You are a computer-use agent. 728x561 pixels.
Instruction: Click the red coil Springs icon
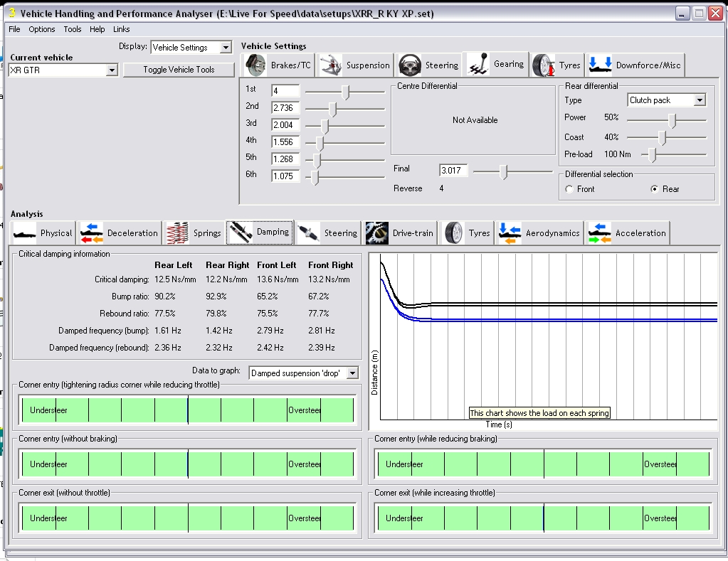[177, 233]
